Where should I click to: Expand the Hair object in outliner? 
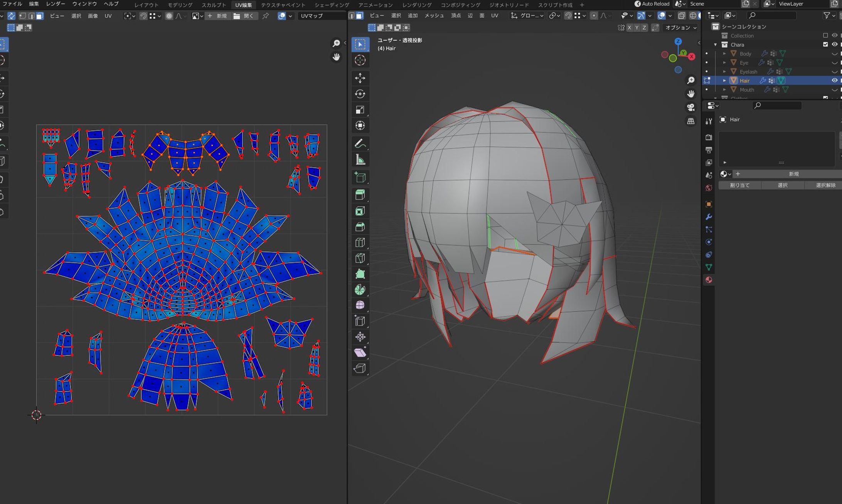coord(724,81)
